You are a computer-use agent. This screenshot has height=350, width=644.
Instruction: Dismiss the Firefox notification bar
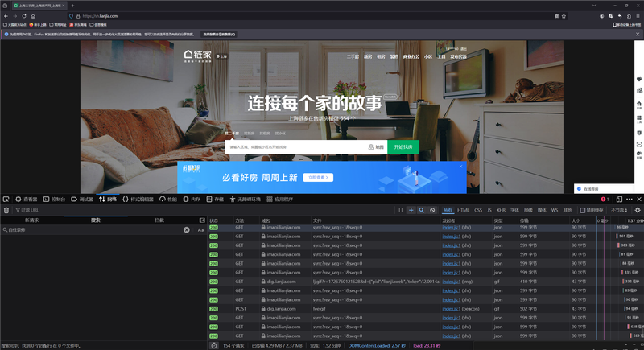click(x=638, y=34)
